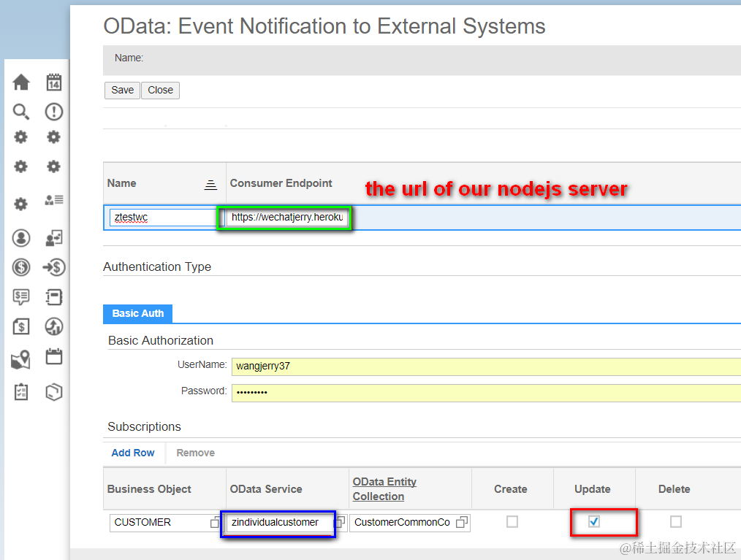
Task: Click the ztestwc Name input field
Action: (x=163, y=217)
